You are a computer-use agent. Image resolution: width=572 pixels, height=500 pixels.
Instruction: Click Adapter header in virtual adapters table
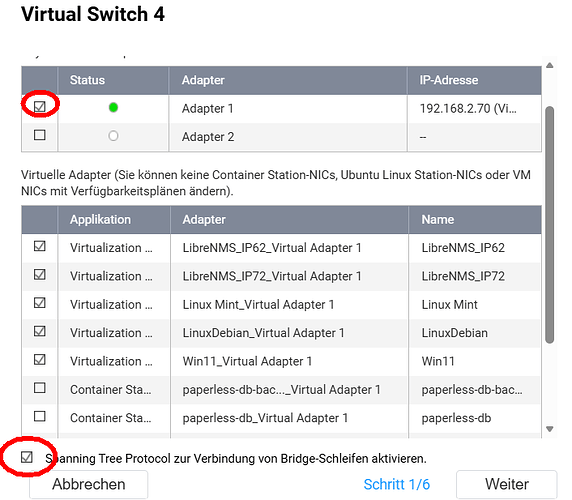tap(289, 220)
